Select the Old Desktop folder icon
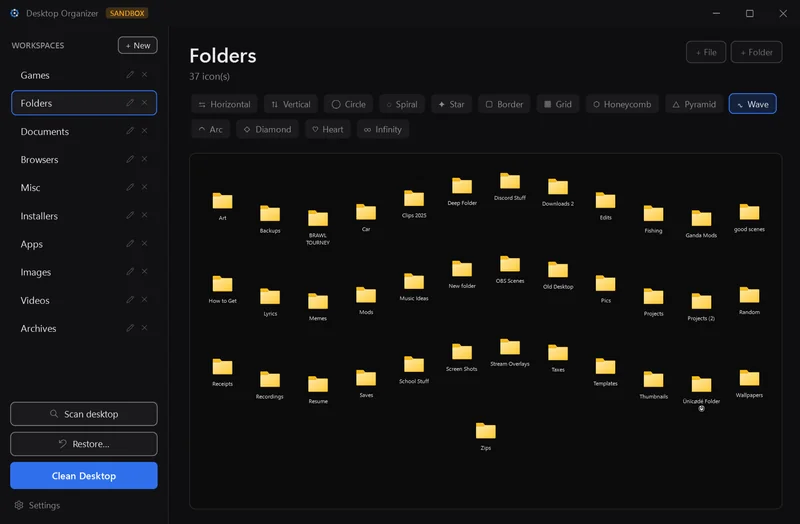This screenshot has height=524, width=800. coord(558,270)
